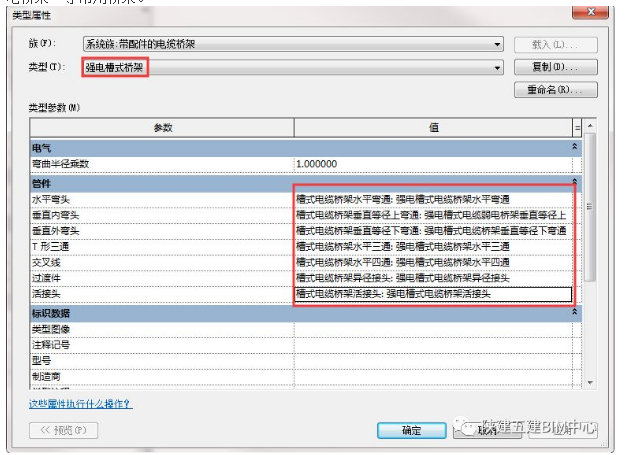
Task: Open the 这些属性执行什么操作 help link
Action: pyautogui.click(x=81, y=404)
